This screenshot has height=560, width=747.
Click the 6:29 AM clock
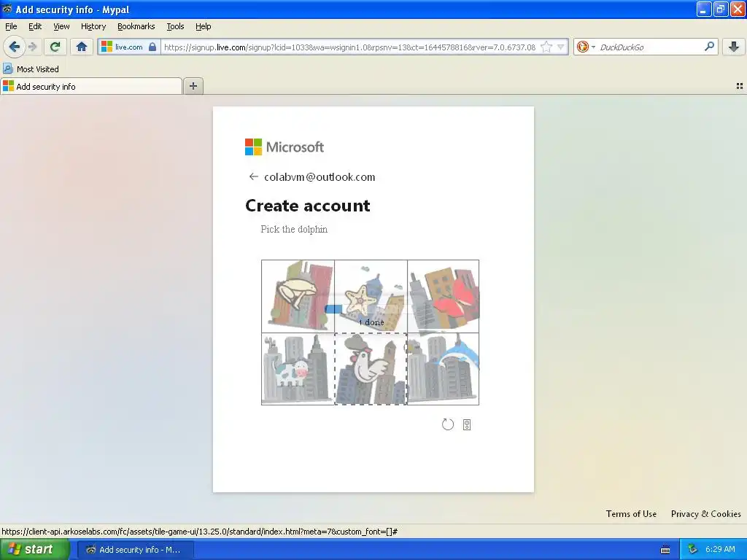[720, 550]
